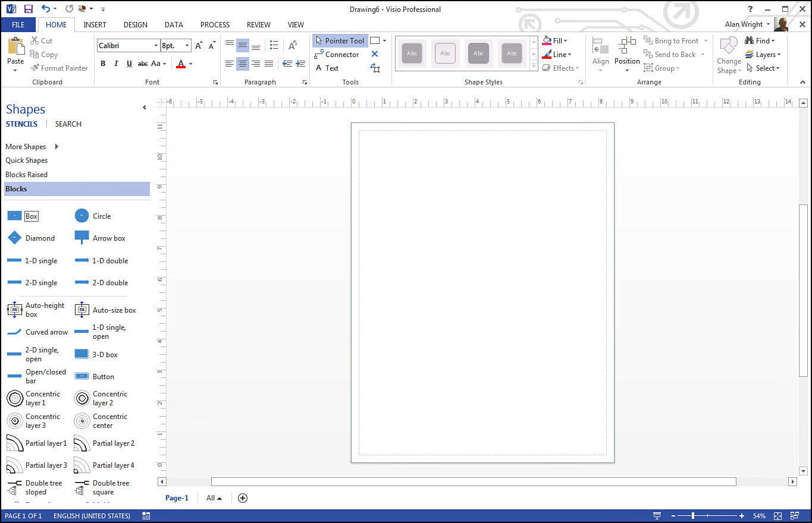Increase font size with the larger A icon

coord(199,45)
